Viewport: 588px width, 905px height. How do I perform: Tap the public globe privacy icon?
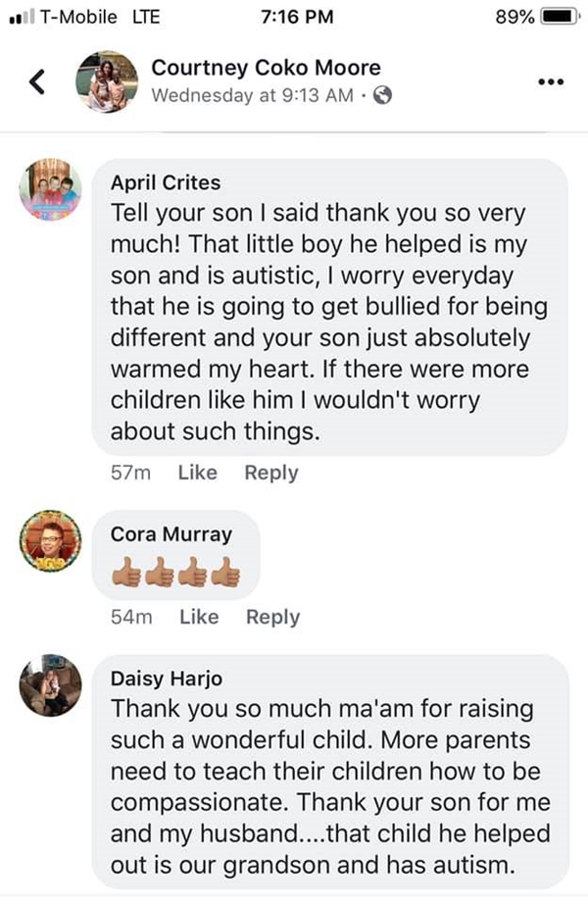point(383,96)
